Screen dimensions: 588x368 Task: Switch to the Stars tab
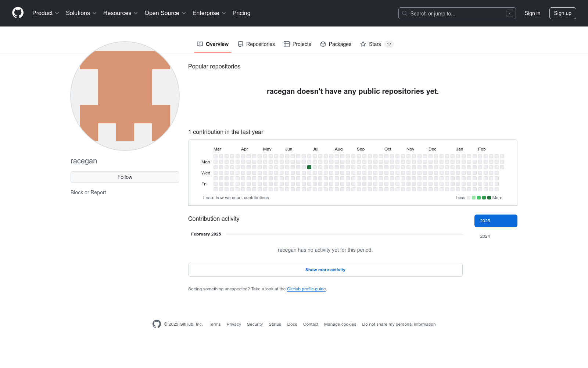[377, 44]
